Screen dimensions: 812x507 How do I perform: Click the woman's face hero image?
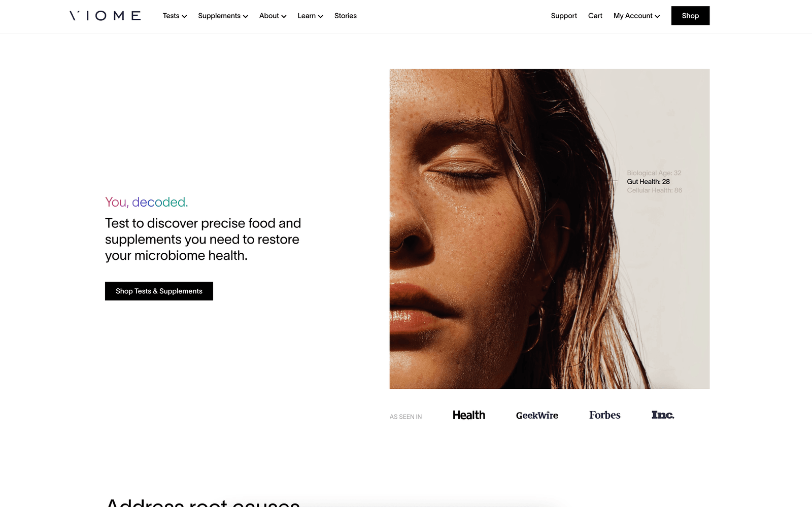(550, 229)
